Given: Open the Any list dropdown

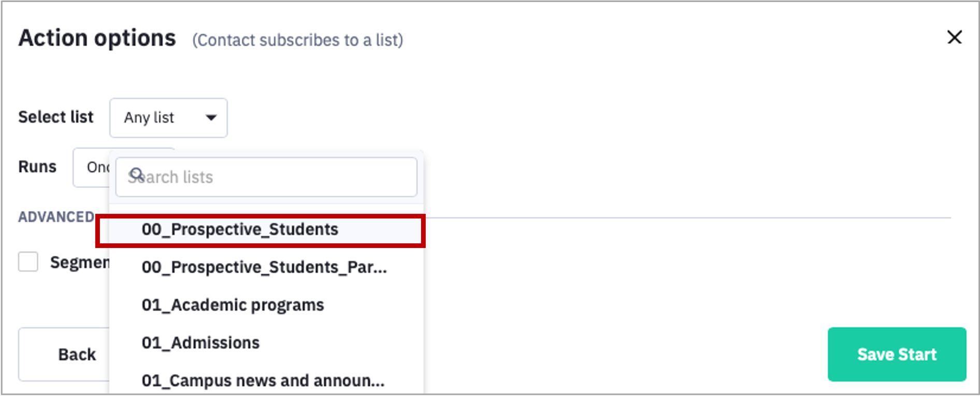Looking at the screenshot, I should [168, 118].
